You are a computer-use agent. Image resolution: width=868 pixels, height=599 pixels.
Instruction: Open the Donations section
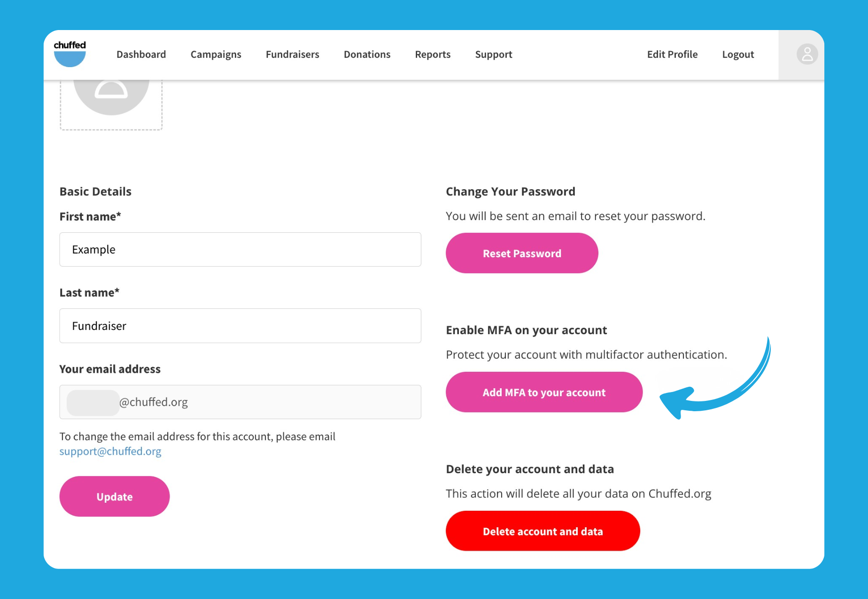click(x=367, y=54)
